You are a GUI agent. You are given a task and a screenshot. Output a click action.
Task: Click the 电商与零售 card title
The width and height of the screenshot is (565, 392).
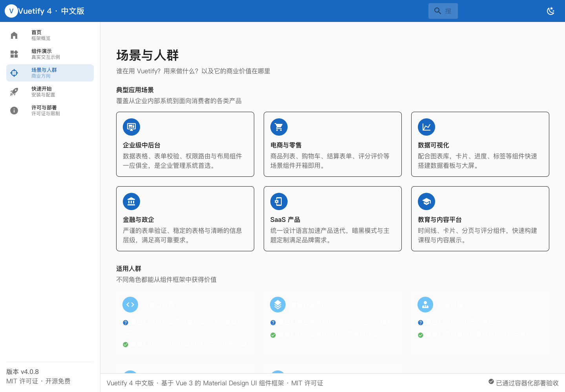286,145
